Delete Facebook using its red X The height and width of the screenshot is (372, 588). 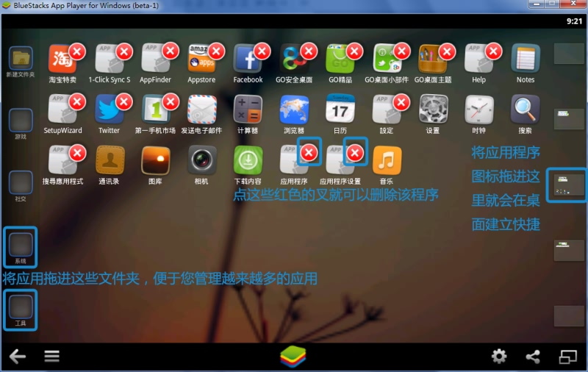pos(262,51)
